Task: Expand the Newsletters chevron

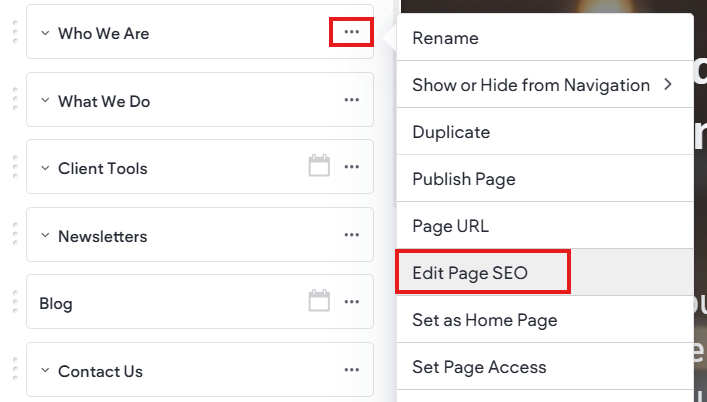Action: coord(45,235)
